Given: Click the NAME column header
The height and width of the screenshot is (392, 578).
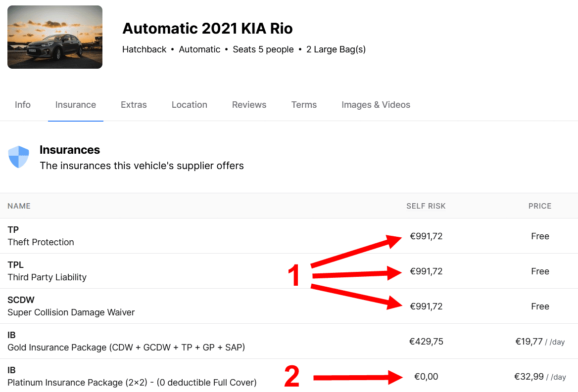Looking at the screenshot, I should pos(19,206).
